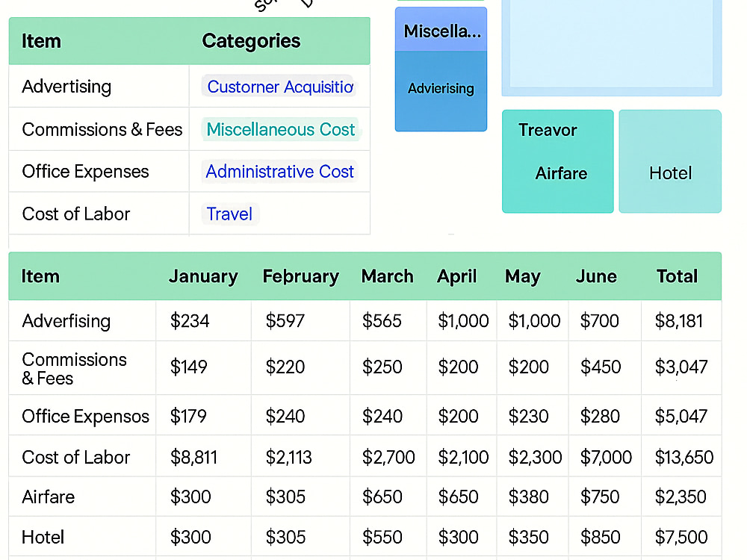Open the Miscellaneous Cost category tag

click(280, 129)
